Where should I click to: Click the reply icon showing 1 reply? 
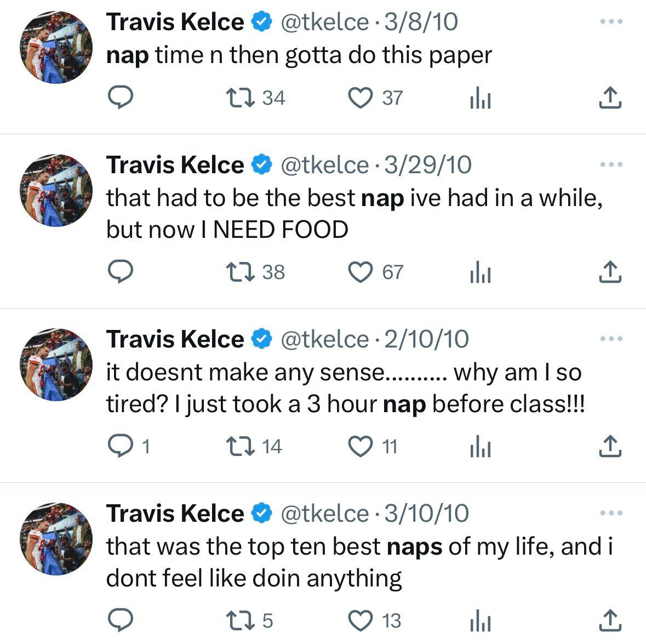pyautogui.click(x=121, y=446)
